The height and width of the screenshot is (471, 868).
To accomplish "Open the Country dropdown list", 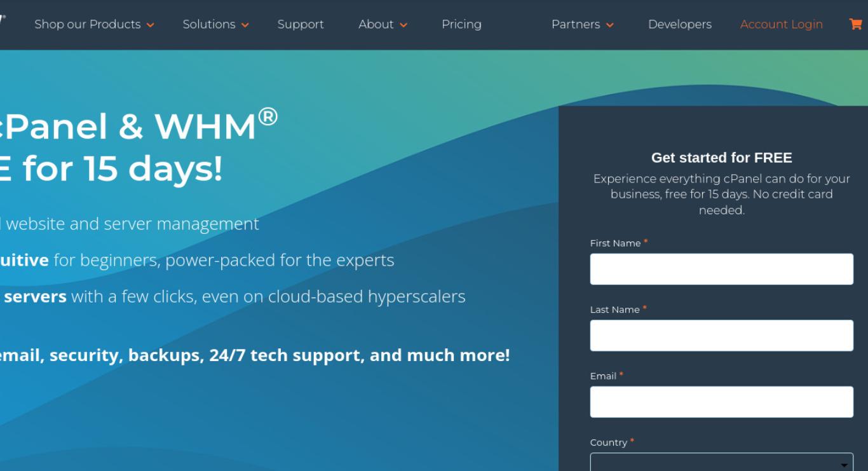I will (722, 462).
